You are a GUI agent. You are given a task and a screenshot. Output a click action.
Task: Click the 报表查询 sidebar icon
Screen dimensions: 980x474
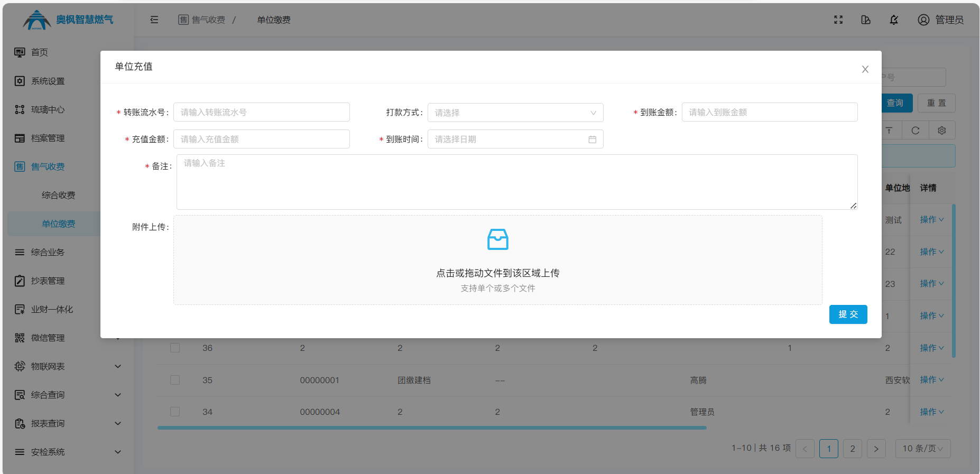pos(20,423)
